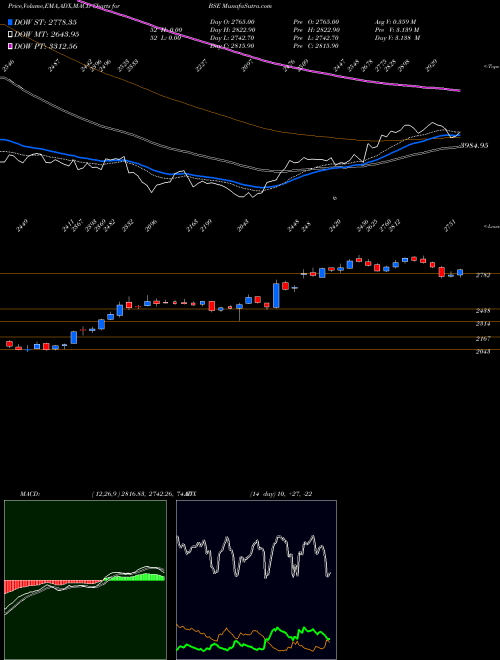Click the 2782 price level label
Viewport: 500px width, 660px height.
pos(483,275)
